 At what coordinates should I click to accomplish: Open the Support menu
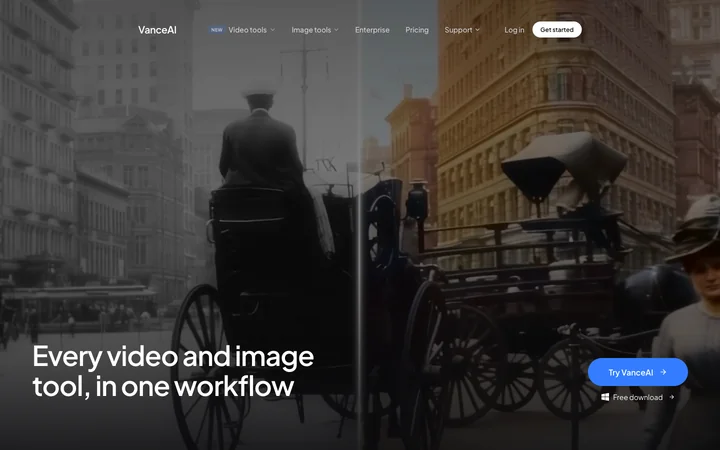[x=458, y=30]
